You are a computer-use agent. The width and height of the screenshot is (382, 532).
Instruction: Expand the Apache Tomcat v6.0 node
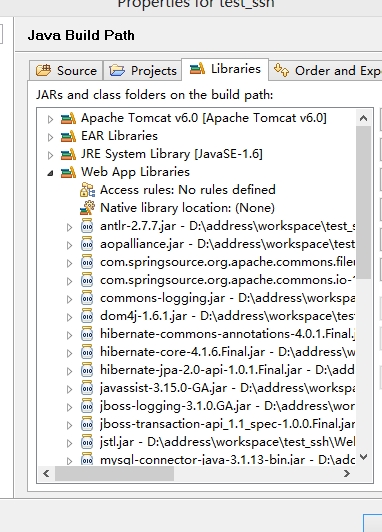click(x=50, y=119)
